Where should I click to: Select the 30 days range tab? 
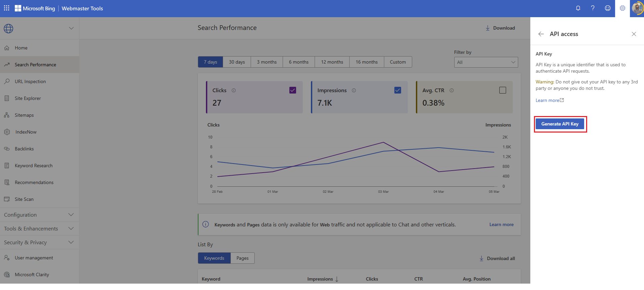click(237, 62)
